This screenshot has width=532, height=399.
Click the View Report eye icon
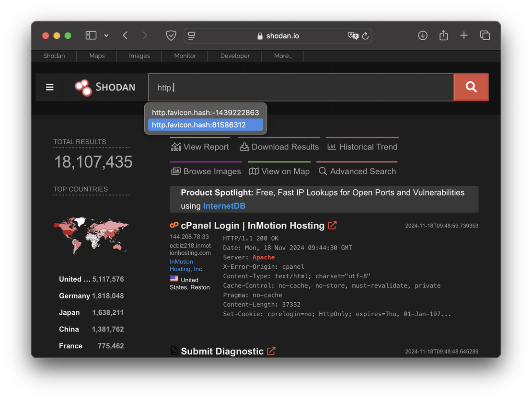pos(176,147)
